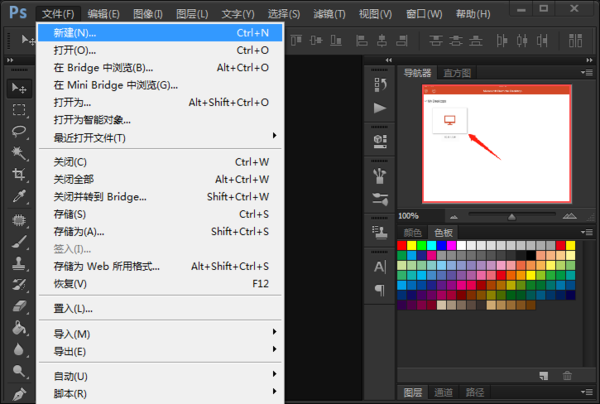Open the 图像(I) menu
Screen dimensions: 600x404
click(x=148, y=14)
